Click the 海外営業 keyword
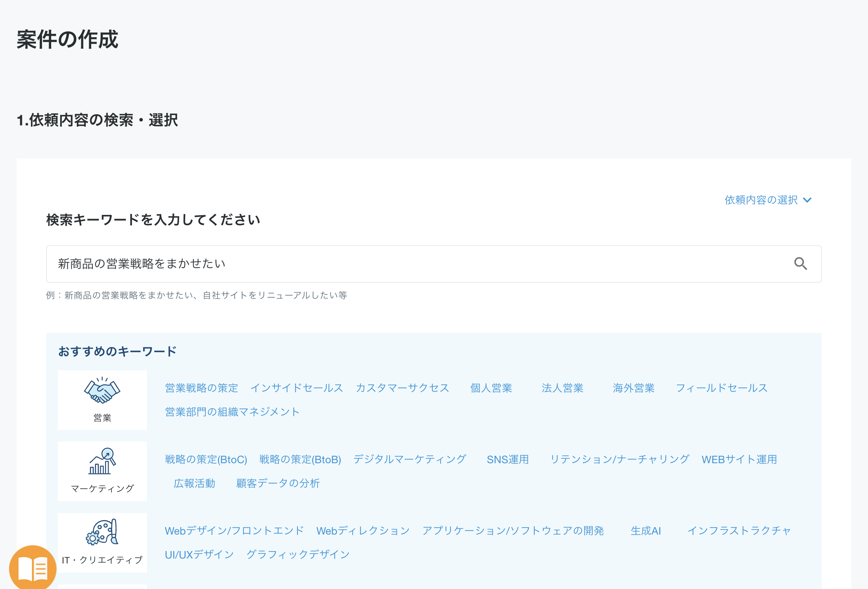Screen dimensions: 868x589 pos(634,388)
